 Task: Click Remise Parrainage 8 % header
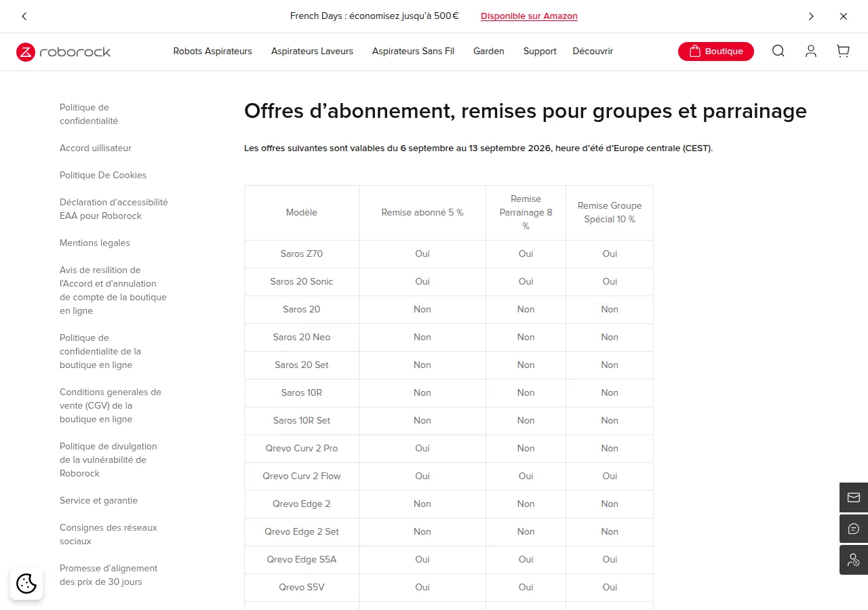[x=526, y=212]
